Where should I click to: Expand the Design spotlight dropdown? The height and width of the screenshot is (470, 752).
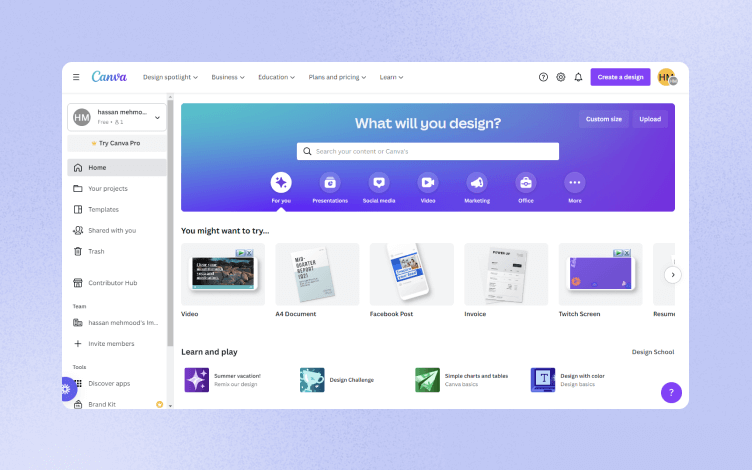pyautogui.click(x=170, y=77)
